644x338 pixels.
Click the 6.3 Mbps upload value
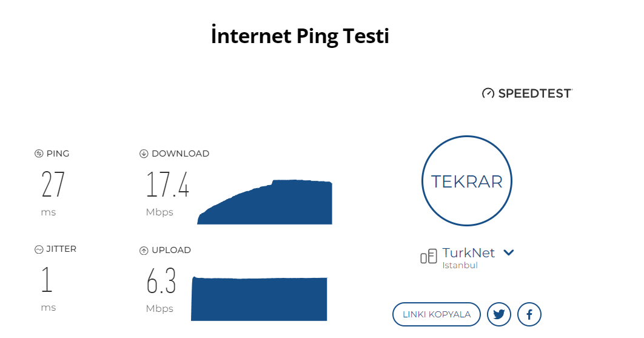tap(161, 282)
